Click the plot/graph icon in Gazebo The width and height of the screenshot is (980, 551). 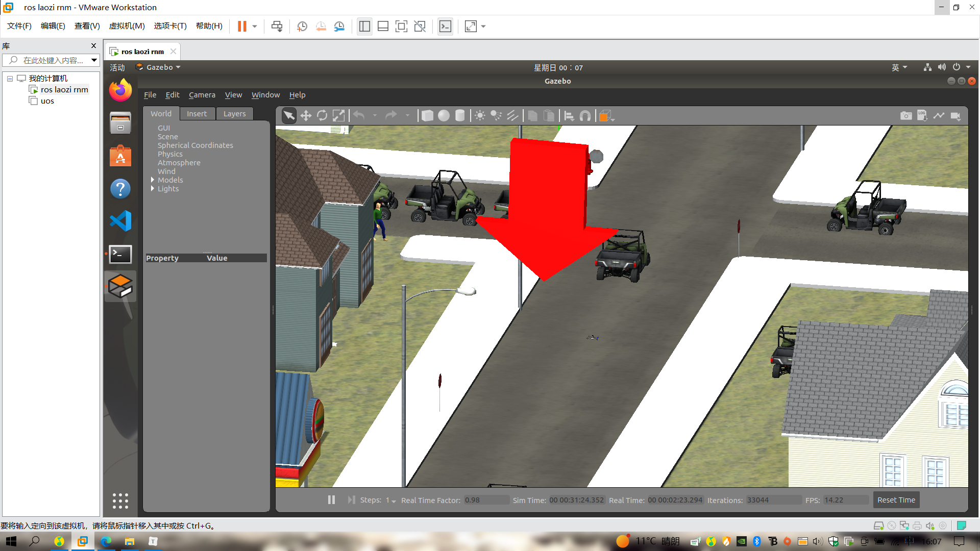(x=939, y=116)
